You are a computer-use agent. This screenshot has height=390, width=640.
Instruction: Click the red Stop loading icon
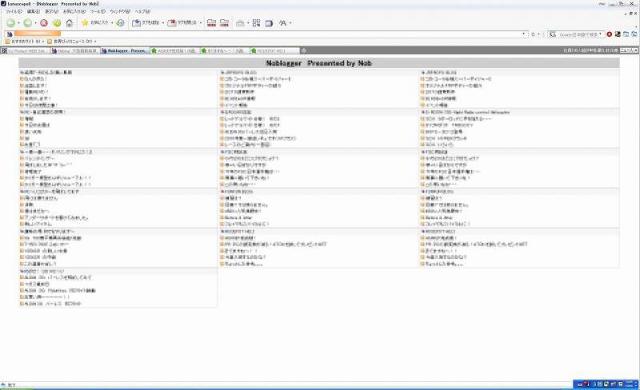[44, 23]
